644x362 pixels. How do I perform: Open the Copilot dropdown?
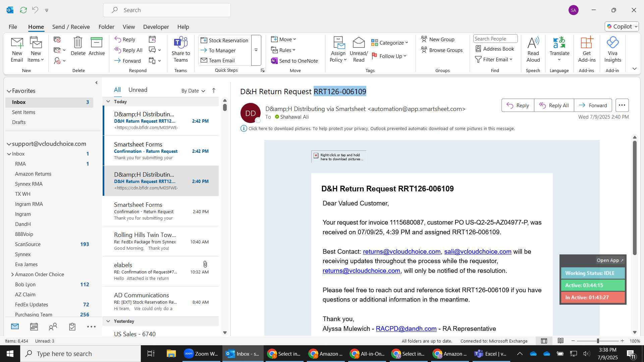click(x=622, y=26)
